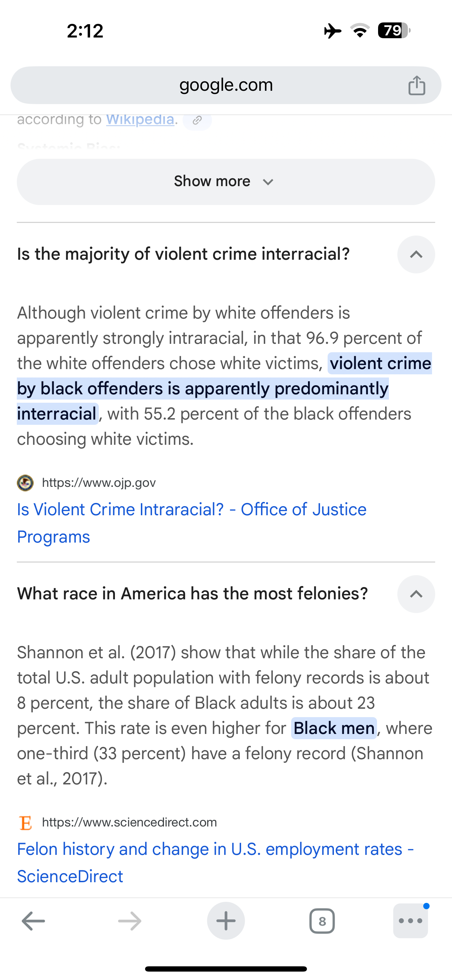
Task: Tap the forward arrow in bottom toolbar
Action: pos(130,921)
